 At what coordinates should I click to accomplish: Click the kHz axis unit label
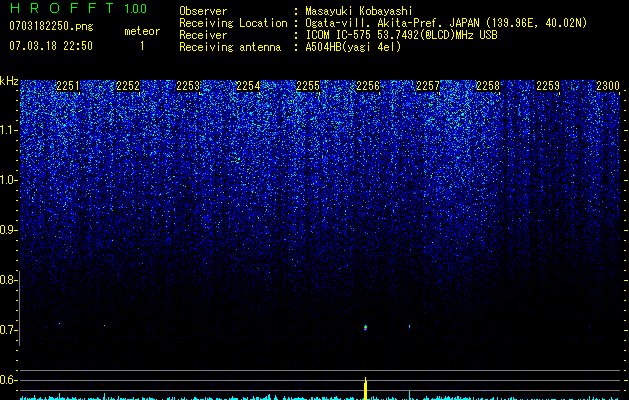(x=9, y=81)
